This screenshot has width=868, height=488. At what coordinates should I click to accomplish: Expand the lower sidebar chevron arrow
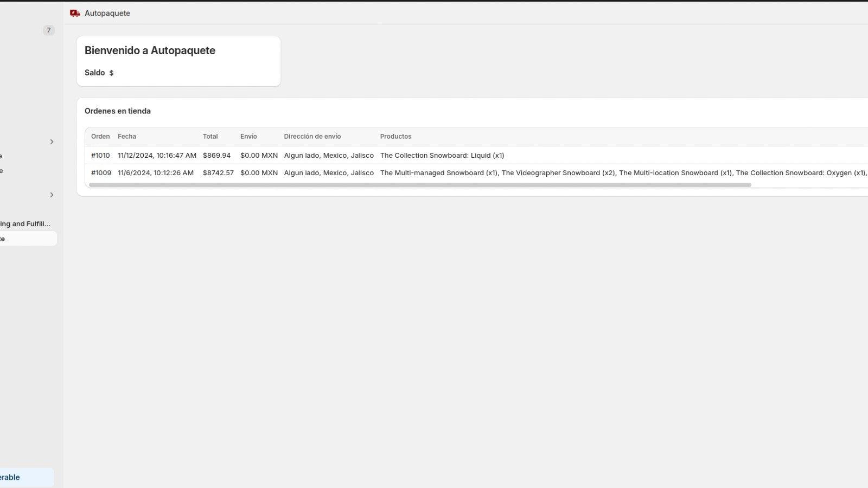pyautogui.click(x=52, y=195)
